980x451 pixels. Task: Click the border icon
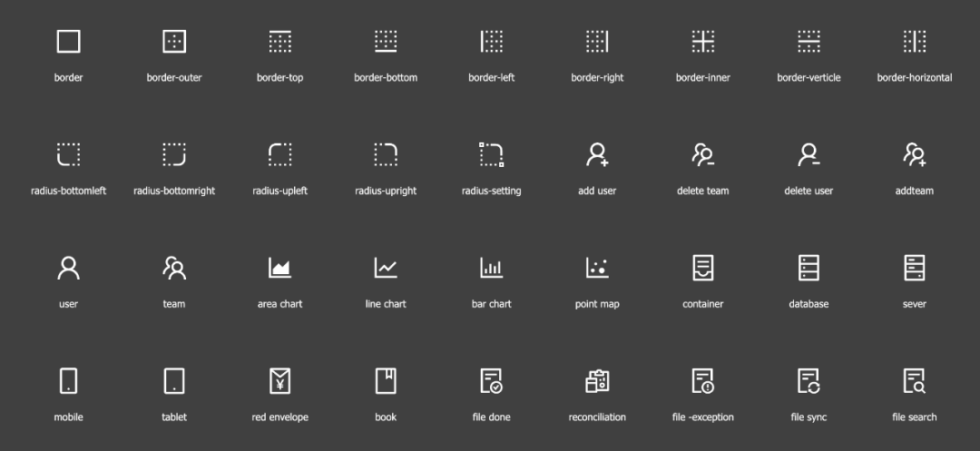68,41
